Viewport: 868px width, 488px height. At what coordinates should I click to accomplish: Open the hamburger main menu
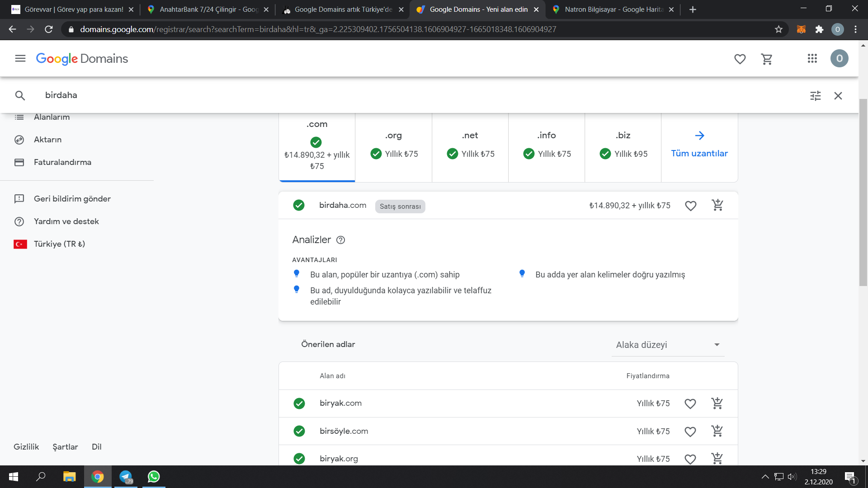20,59
